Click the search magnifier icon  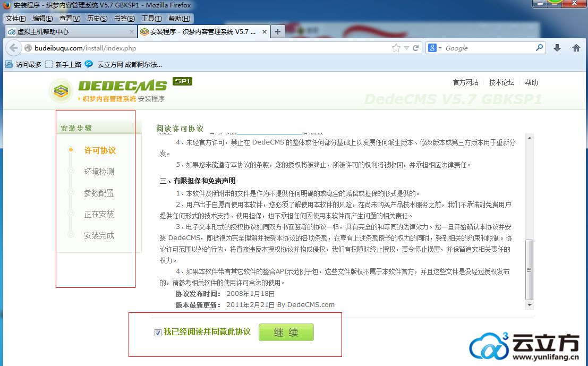(x=539, y=48)
